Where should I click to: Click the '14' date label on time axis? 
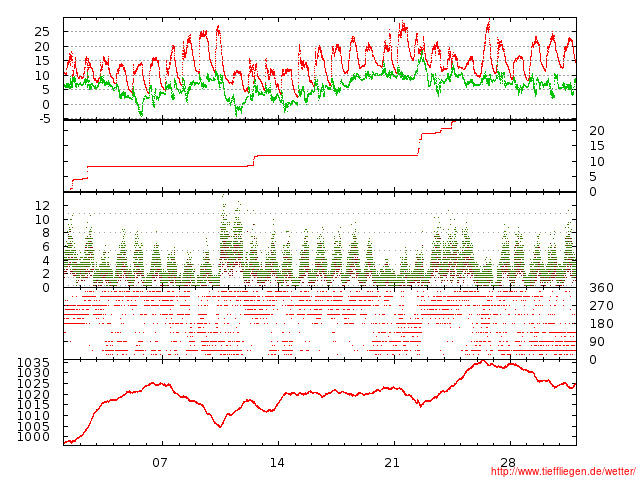pos(277,463)
